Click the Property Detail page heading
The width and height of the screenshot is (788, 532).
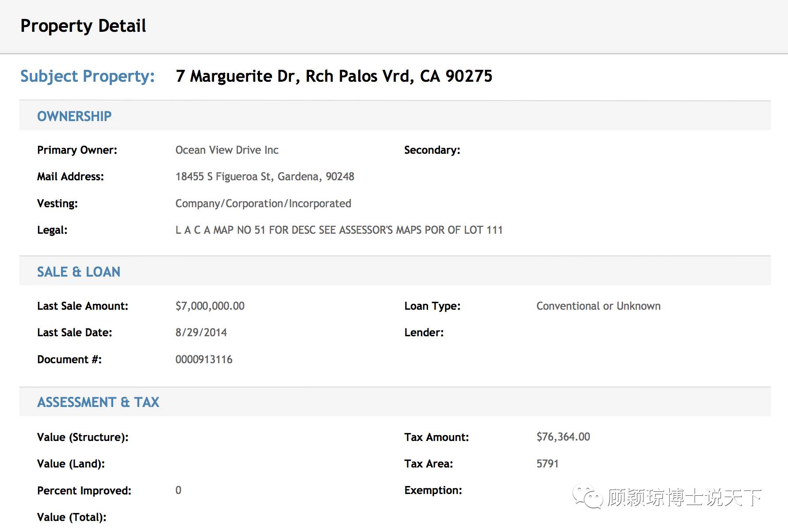[x=83, y=26]
